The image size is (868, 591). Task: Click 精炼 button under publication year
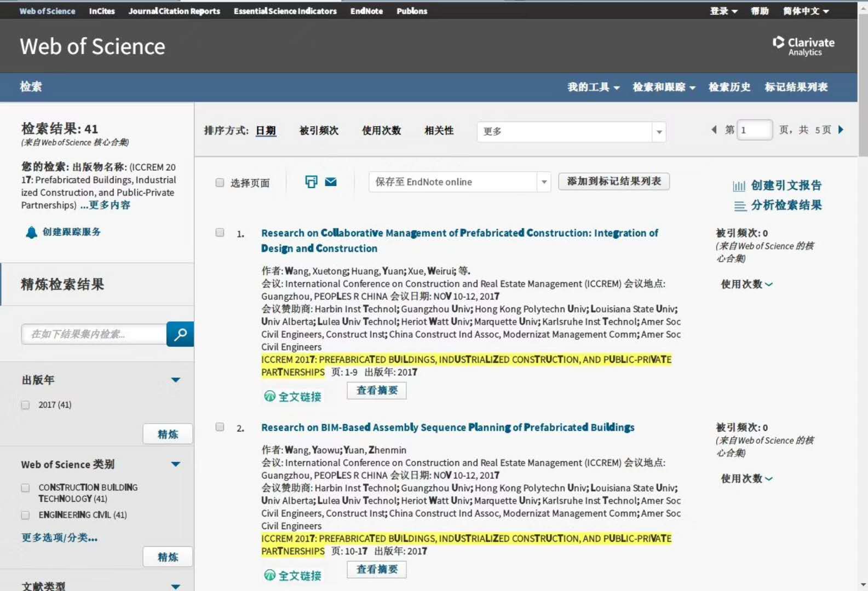(x=168, y=434)
